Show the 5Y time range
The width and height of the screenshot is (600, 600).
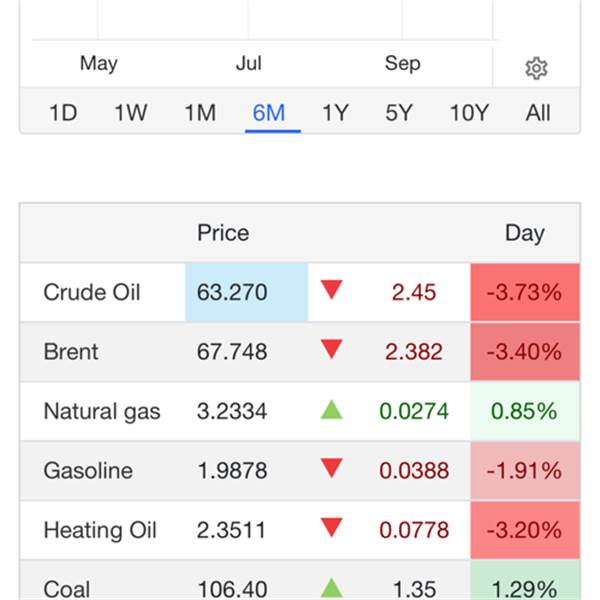399,113
